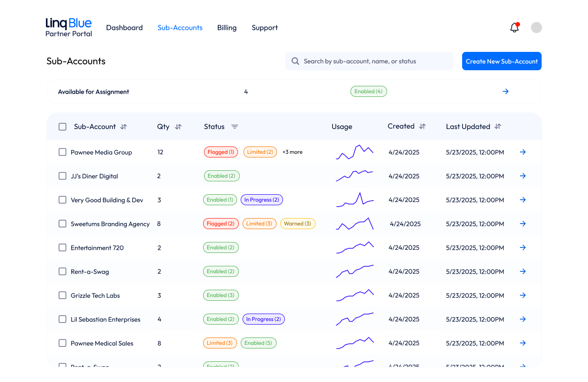Open the Billing tab

pos(227,28)
